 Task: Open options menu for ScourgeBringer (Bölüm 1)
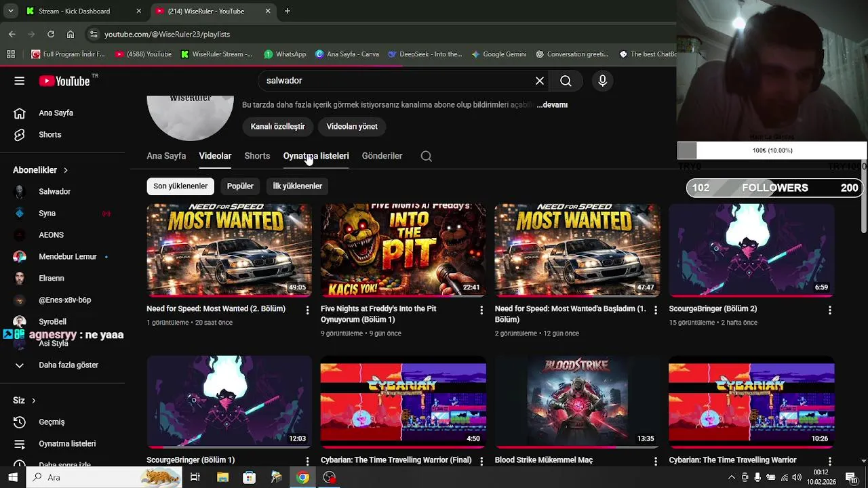[x=307, y=461]
